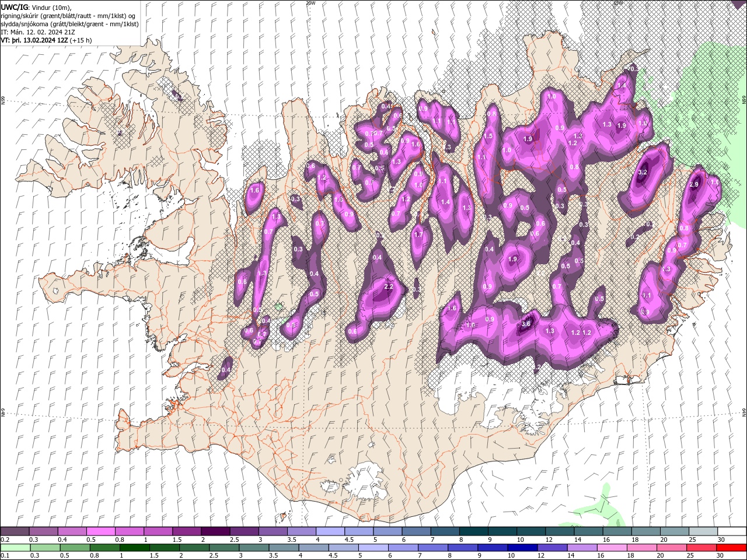
Task: Select lower scale palest green swatch between 0.1 and 0.3
Action: (x=15, y=548)
